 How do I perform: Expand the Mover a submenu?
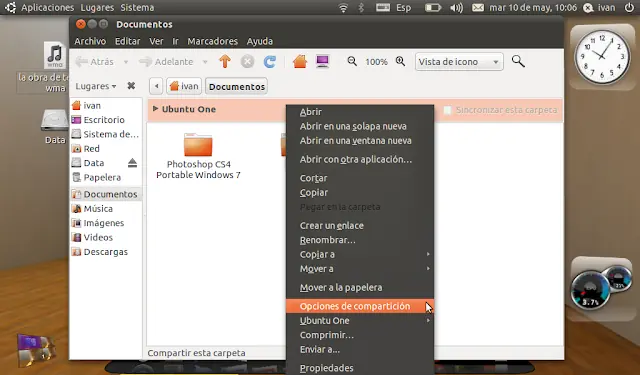(360, 269)
